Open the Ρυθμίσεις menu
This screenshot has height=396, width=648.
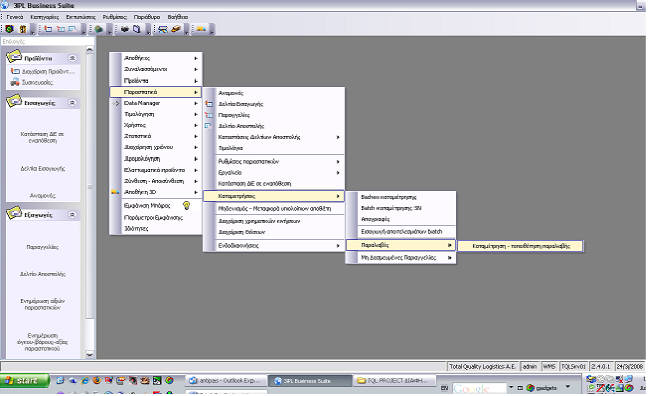click(114, 17)
